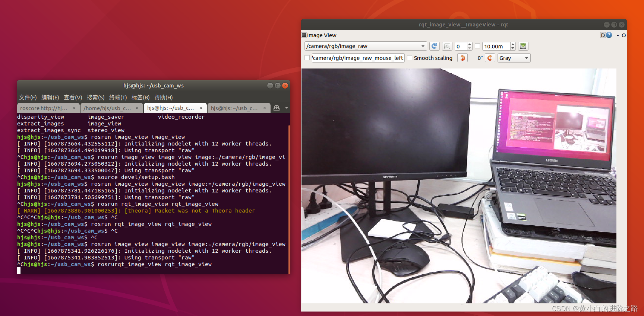644x316 pixels.
Task: Click 'extract_images_sync' text in terminal
Action: click(49, 130)
